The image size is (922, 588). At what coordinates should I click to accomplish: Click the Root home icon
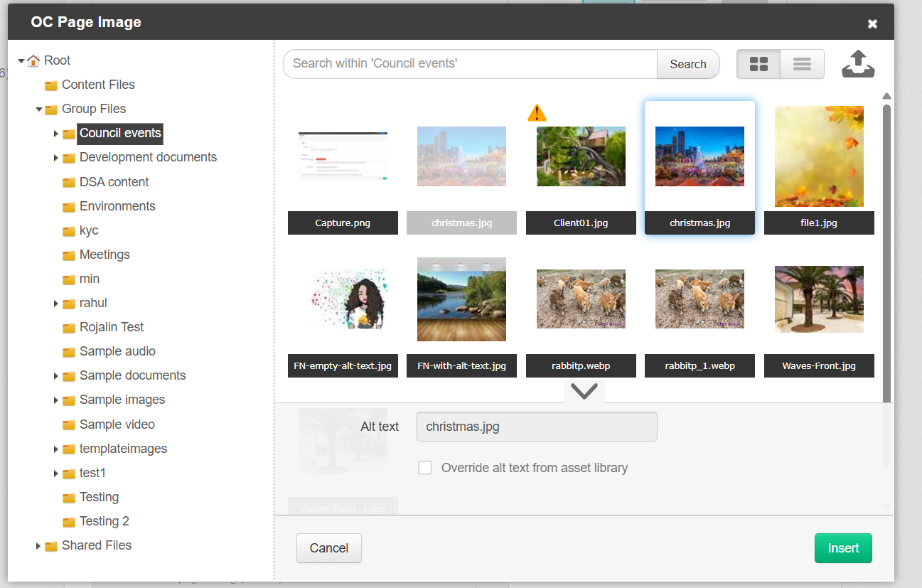point(33,60)
